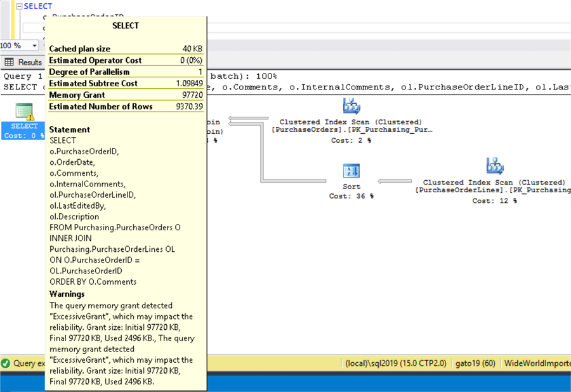571x392 pixels.
Task: Collapse the SELECT statement code block
Action: click(x=18, y=6)
